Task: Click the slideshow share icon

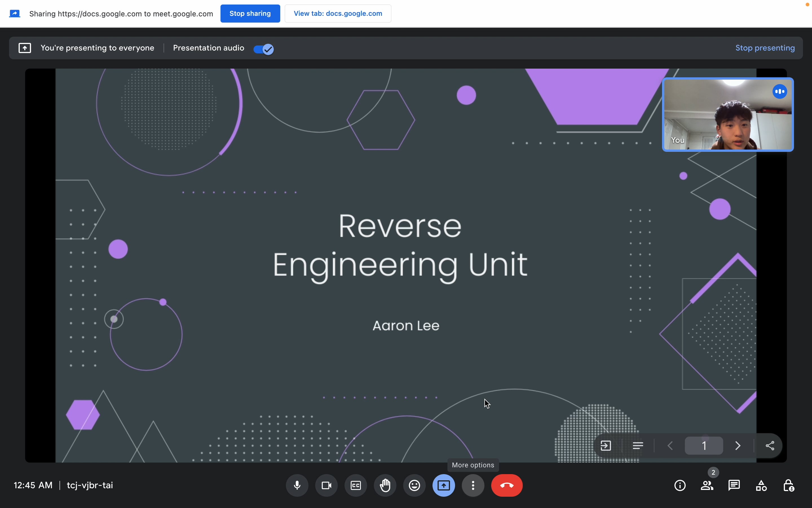Action: (x=770, y=446)
